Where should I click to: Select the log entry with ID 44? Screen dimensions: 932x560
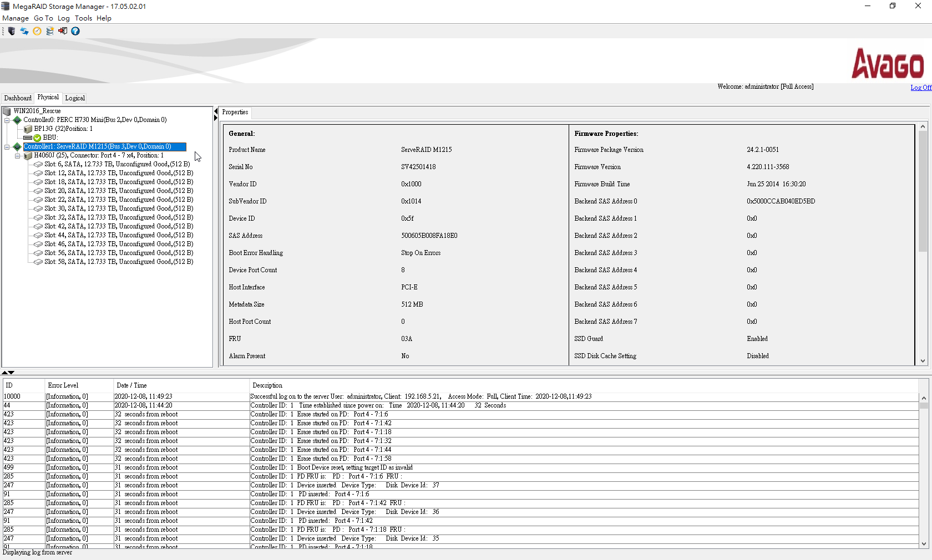pos(460,405)
